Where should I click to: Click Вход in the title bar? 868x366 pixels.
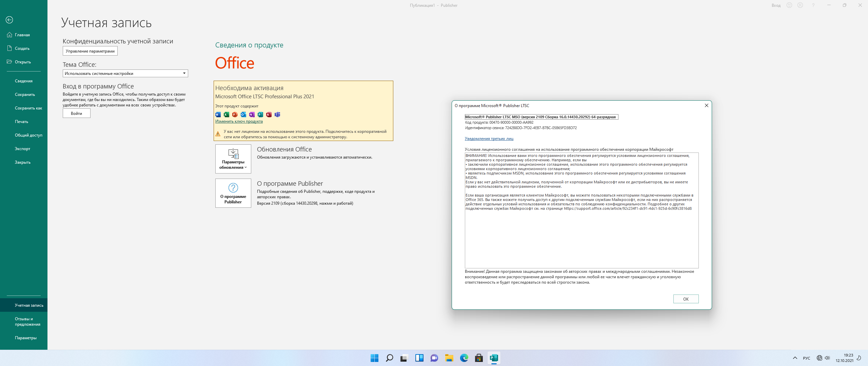[776, 5]
